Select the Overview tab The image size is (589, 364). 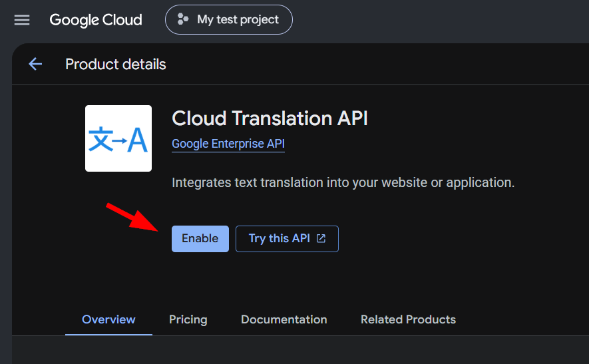point(108,319)
